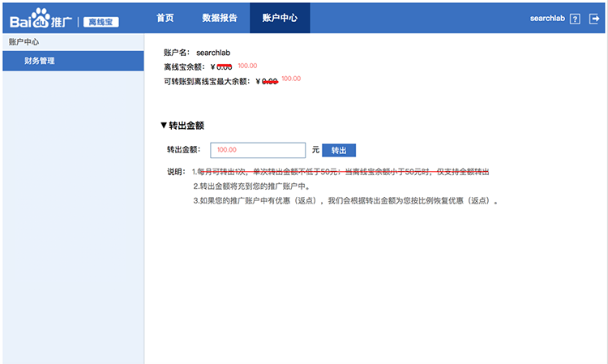Screen dimensions: 608x364
Task: Go to the 首页 tab
Action: [165, 17]
